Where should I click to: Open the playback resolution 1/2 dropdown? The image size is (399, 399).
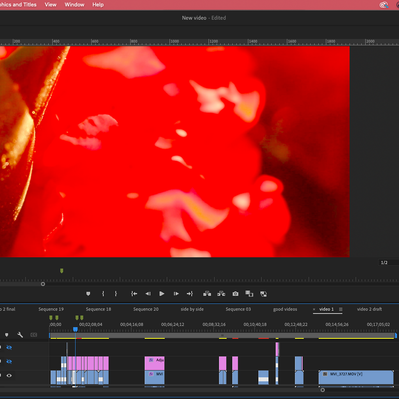pos(384,263)
